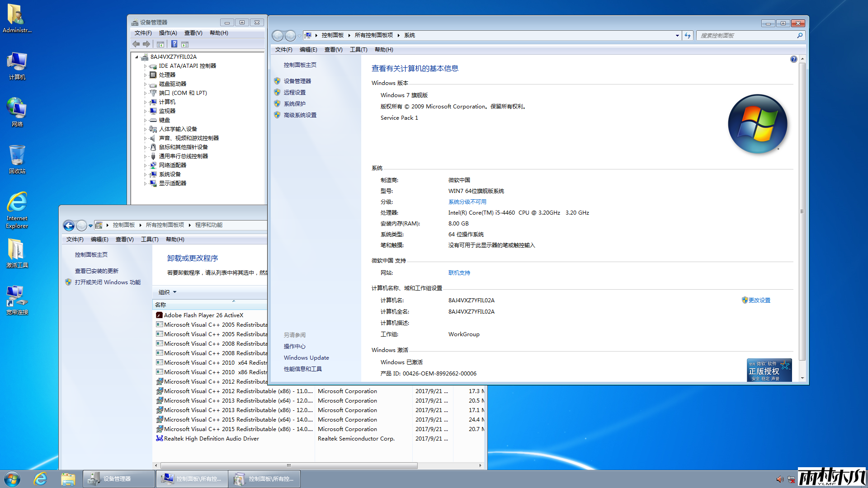Open Internet Explorer from the taskbar
The image size is (868, 488).
40,479
